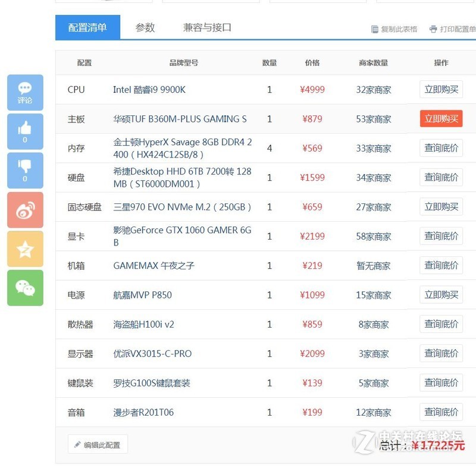Click 立即购买 for the CPU row

[441, 89]
